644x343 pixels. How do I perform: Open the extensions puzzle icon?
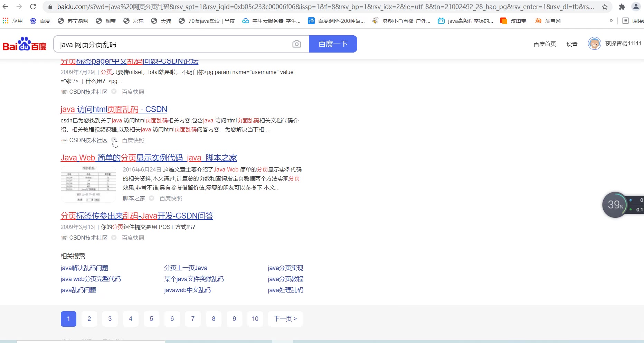click(x=622, y=7)
